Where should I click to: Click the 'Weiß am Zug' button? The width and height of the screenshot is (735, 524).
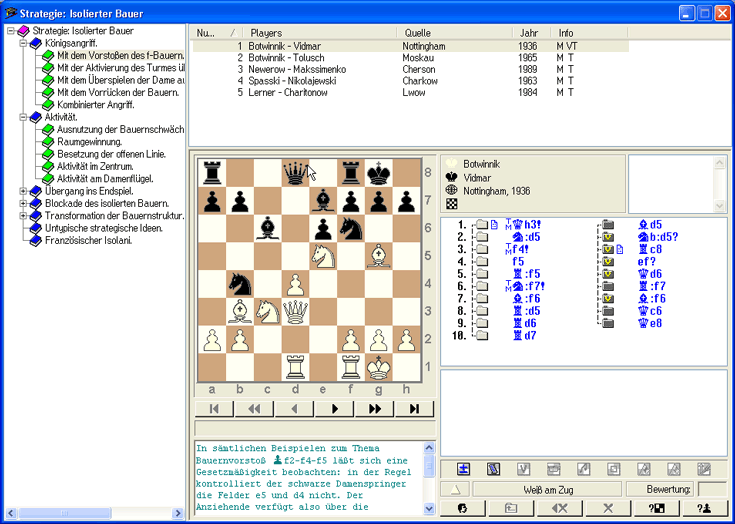click(547, 489)
